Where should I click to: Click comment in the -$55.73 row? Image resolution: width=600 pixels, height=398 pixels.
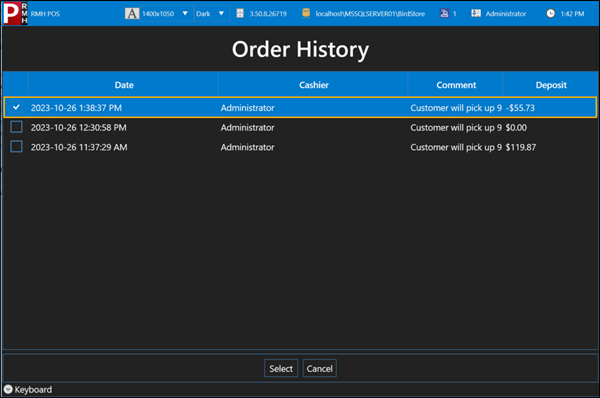coord(456,108)
